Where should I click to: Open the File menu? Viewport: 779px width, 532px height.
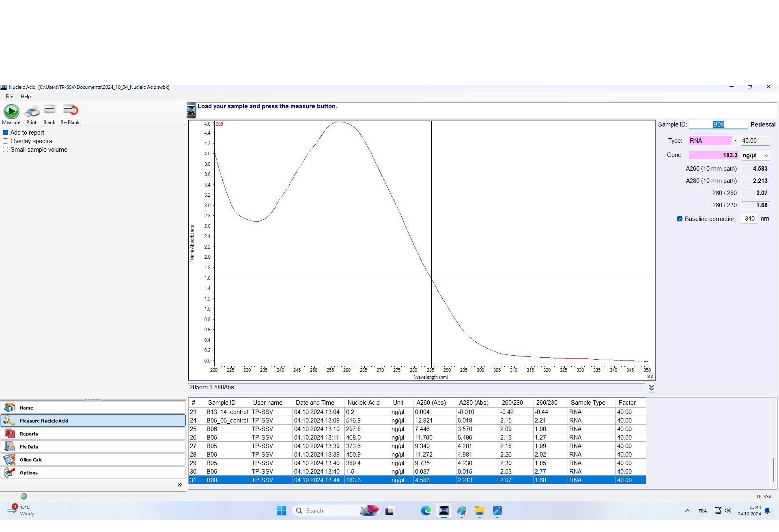pos(9,97)
